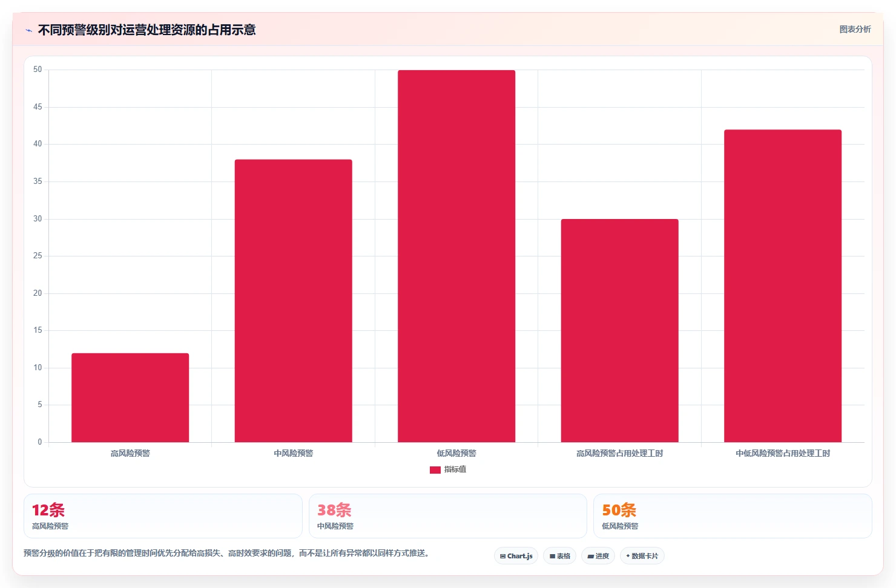Viewport: 896px width, 588px height.
Task: Toggle the 指标值 legend color swatch
Action: (435, 470)
